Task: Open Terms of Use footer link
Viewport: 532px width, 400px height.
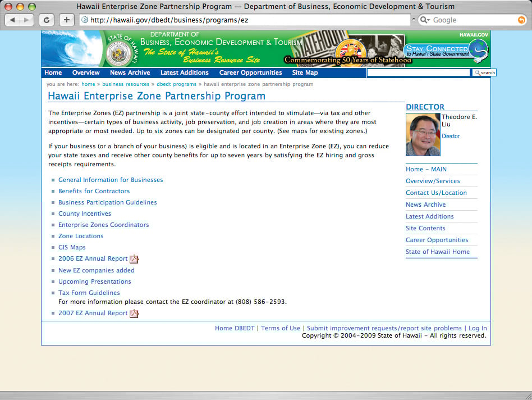Action: pyautogui.click(x=281, y=328)
